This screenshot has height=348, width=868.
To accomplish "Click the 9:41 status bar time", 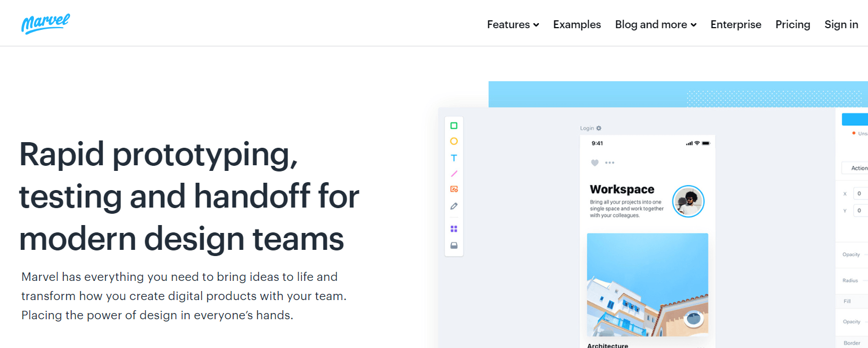I will tap(597, 143).
